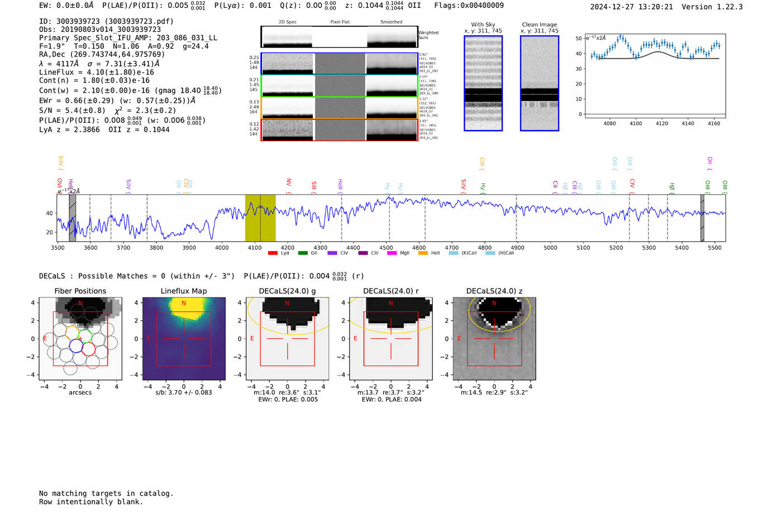
Task: Open the Clean Image cutout
Action: [540, 83]
